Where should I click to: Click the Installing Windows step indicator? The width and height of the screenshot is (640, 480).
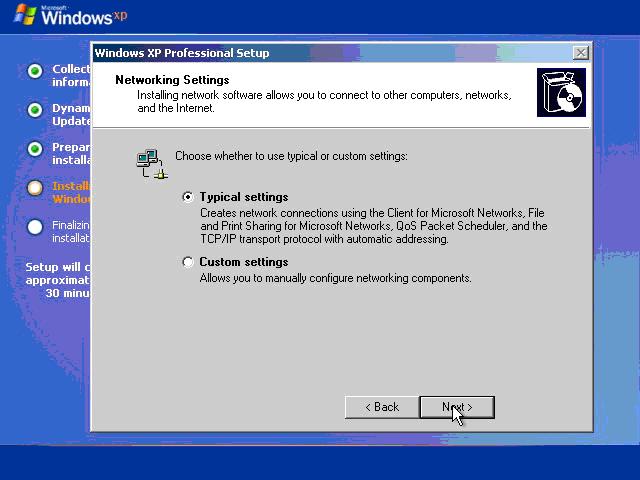coord(35,188)
